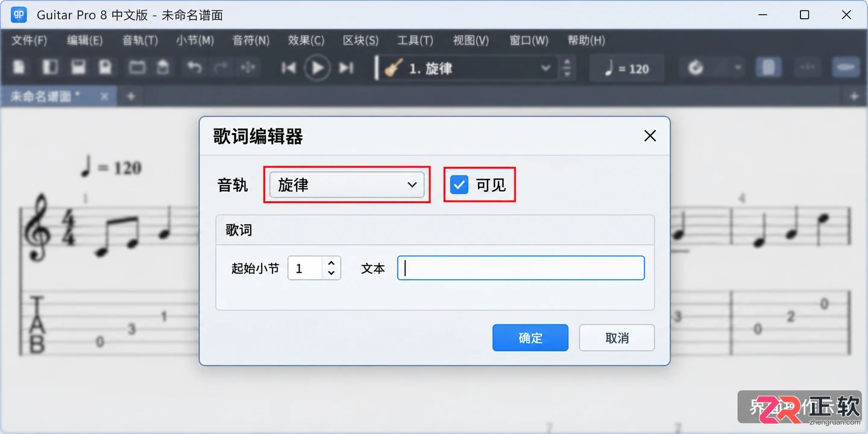Close the 歌词编辑器 dialog with X
The image size is (868, 434).
point(650,136)
